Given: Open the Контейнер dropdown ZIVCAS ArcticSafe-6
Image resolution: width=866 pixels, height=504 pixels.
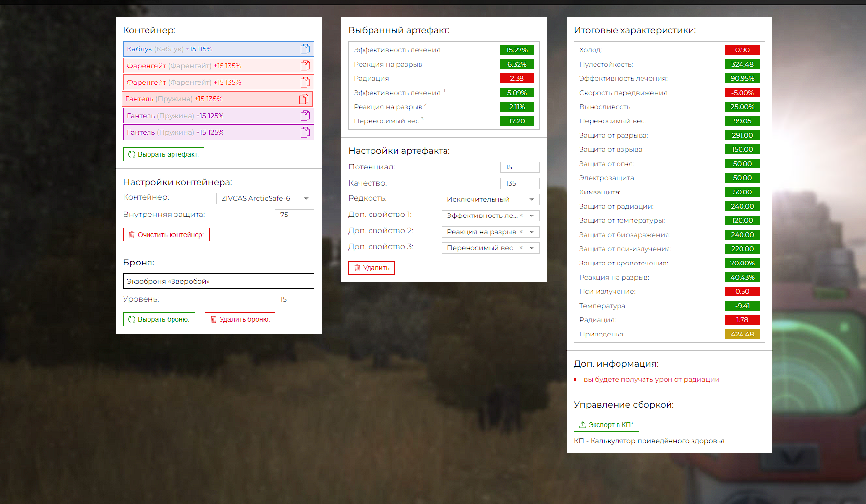Looking at the screenshot, I should coord(265,198).
